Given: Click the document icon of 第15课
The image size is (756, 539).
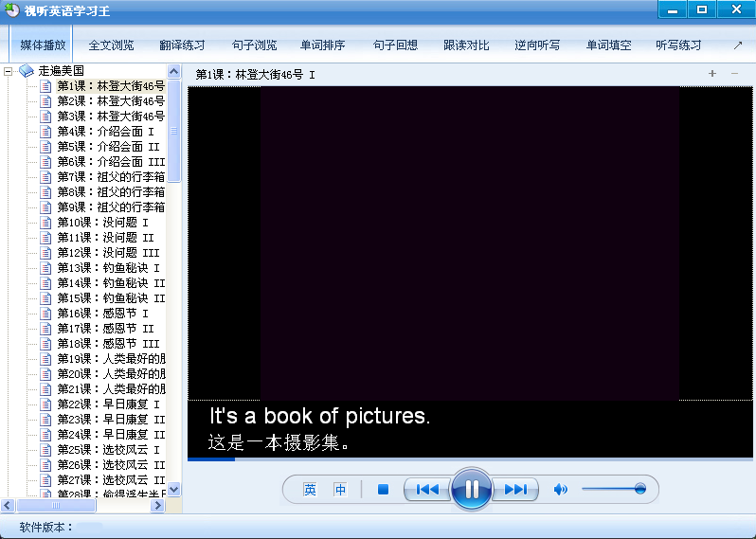Looking at the screenshot, I should (x=45, y=298).
